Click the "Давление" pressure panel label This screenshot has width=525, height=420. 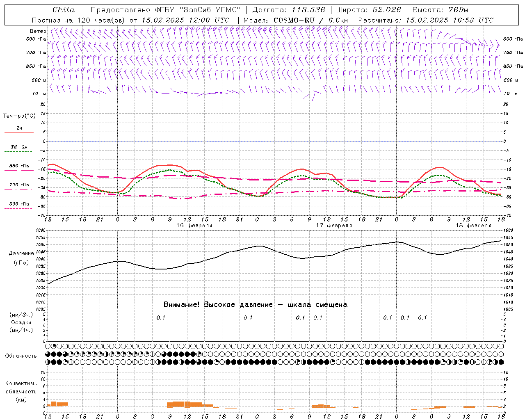(21, 253)
